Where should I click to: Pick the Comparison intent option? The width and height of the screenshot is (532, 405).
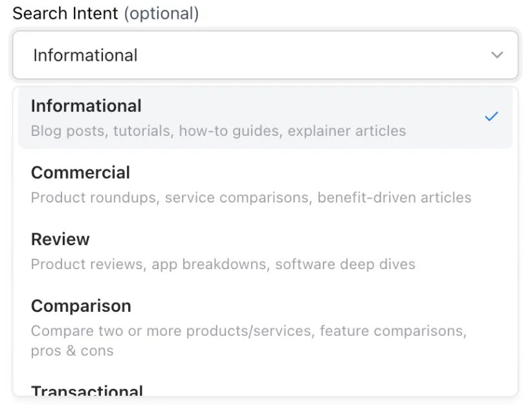tap(265, 327)
